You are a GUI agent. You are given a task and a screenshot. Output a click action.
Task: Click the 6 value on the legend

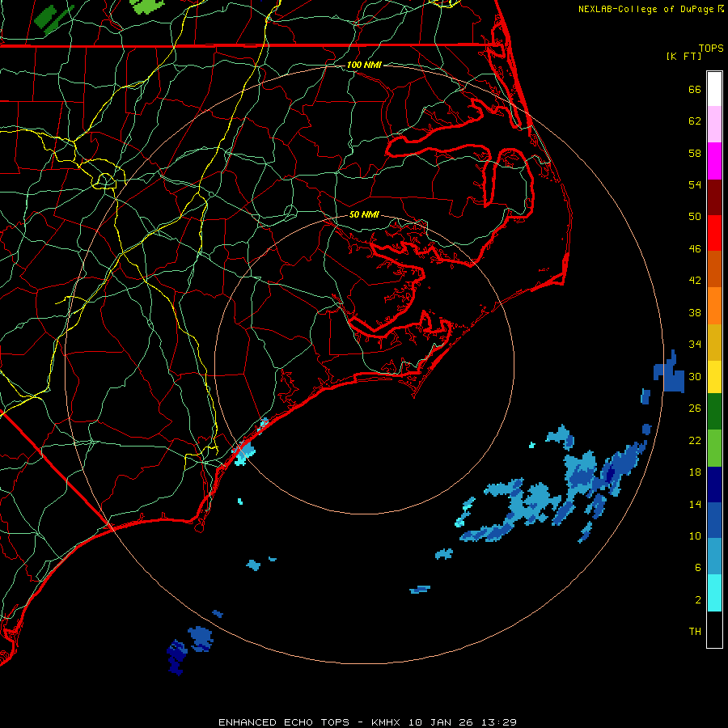(x=698, y=568)
